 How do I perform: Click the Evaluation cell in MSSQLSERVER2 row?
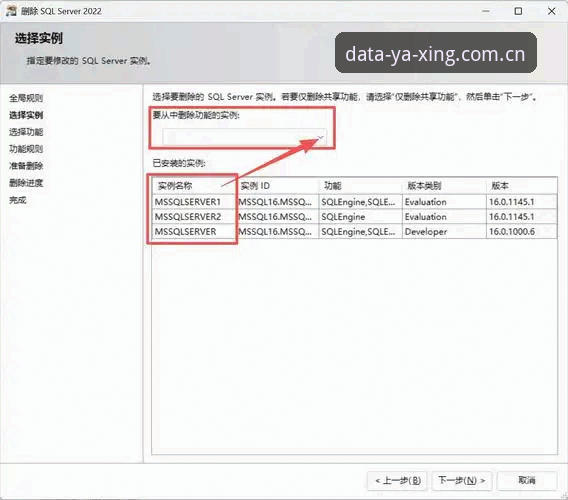pos(444,217)
